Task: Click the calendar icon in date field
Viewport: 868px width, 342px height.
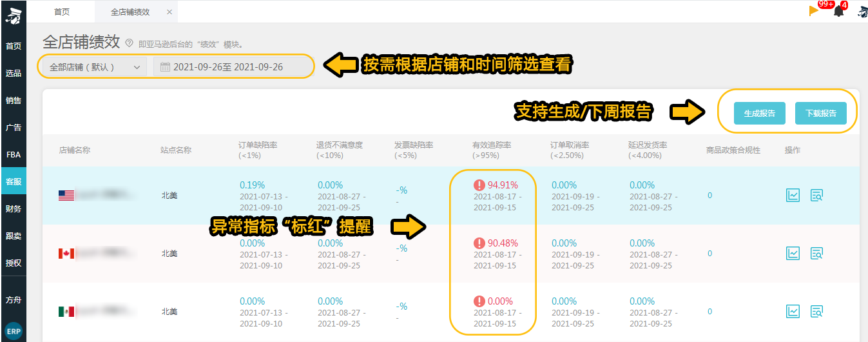Action: point(165,66)
